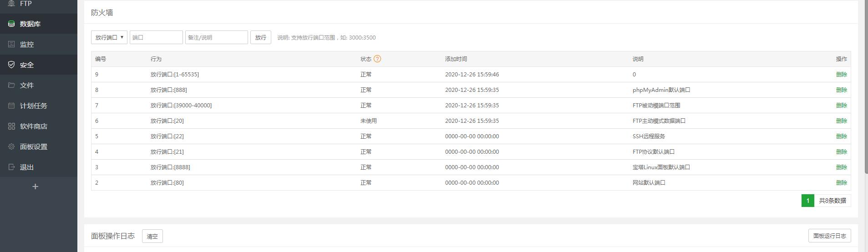The width and height of the screenshot is (868, 252).
Task: Open the FTP menu item
Action: click(x=25, y=4)
